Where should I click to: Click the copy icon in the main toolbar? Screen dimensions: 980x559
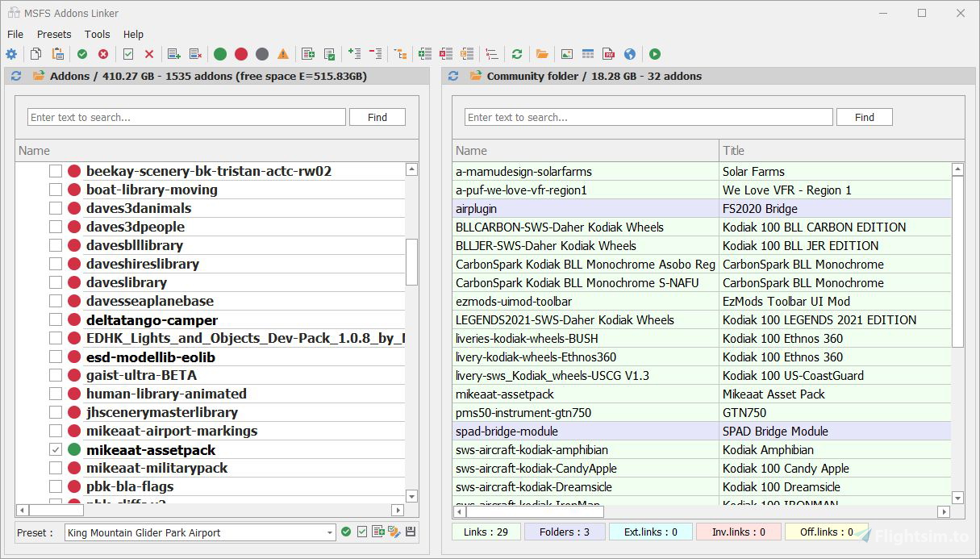(x=36, y=54)
